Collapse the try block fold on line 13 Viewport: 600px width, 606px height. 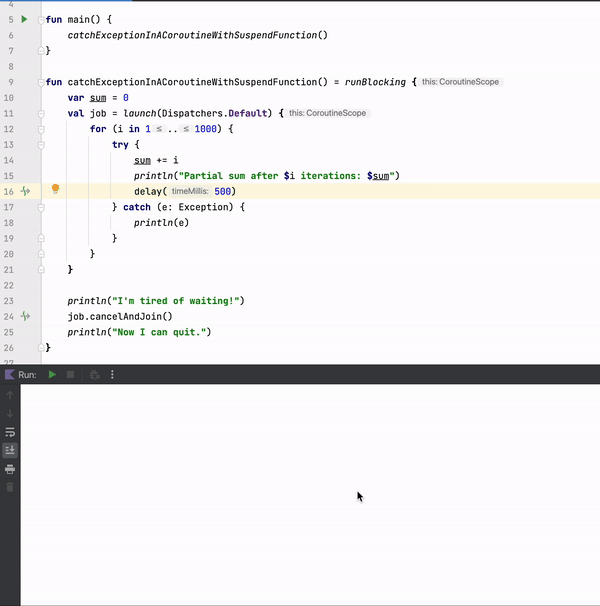(40, 145)
